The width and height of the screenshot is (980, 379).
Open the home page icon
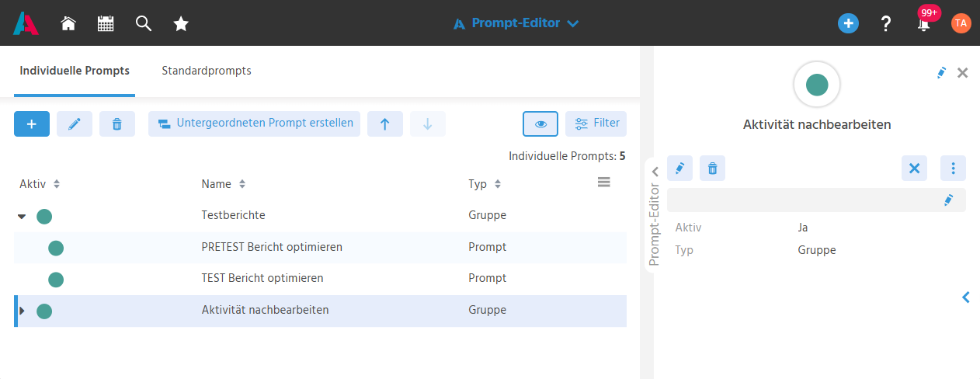pos(68,23)
